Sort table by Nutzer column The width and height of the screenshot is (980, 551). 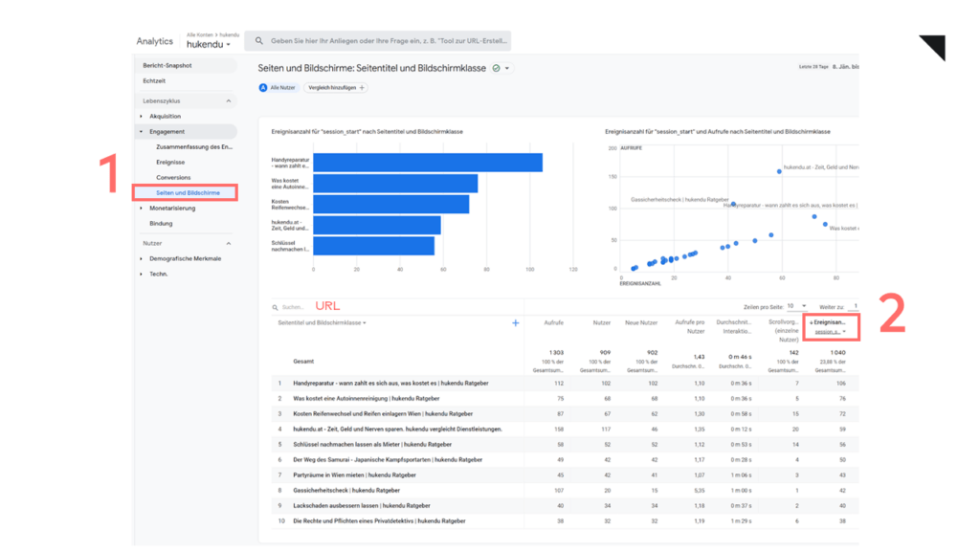click(x=601, y=323)
